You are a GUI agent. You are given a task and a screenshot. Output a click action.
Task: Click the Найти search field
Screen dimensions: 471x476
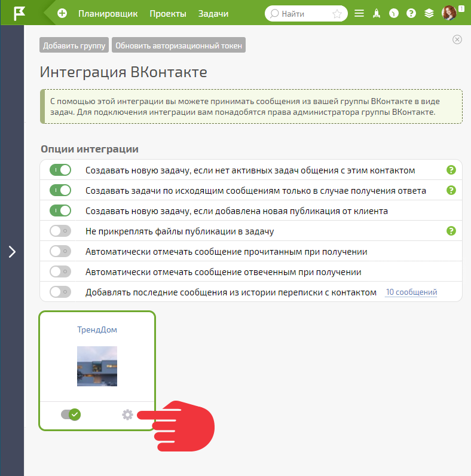(x=306, y=14)
